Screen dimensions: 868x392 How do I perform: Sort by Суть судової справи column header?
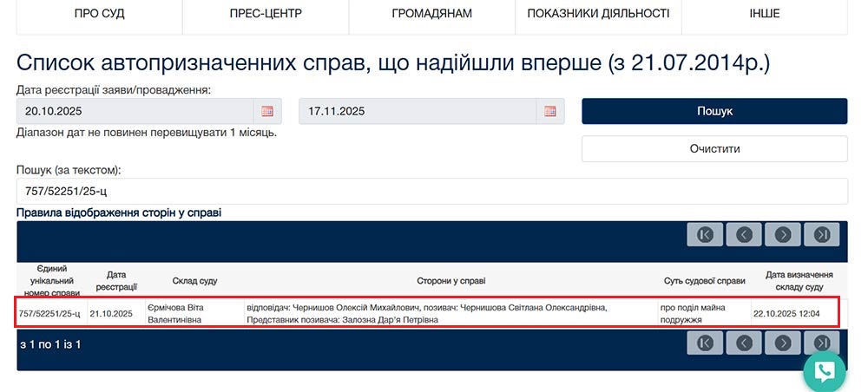pos(705,281)
